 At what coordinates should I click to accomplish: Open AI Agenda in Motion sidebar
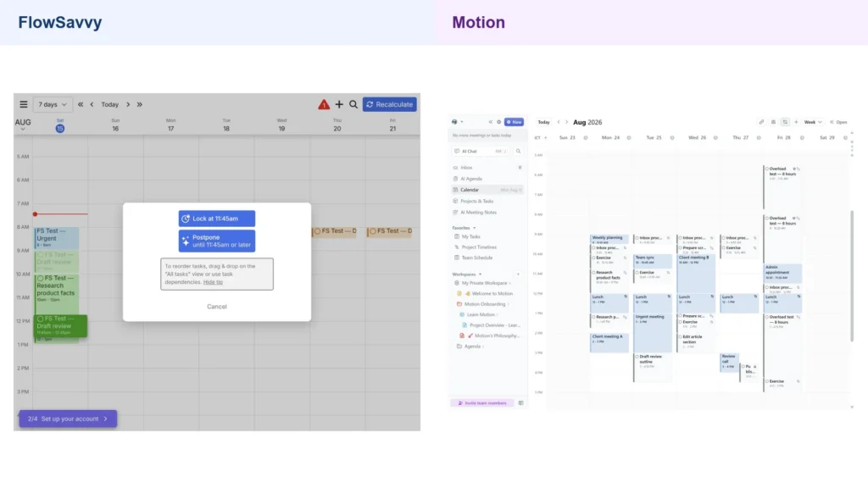click(x=487, y=179)
